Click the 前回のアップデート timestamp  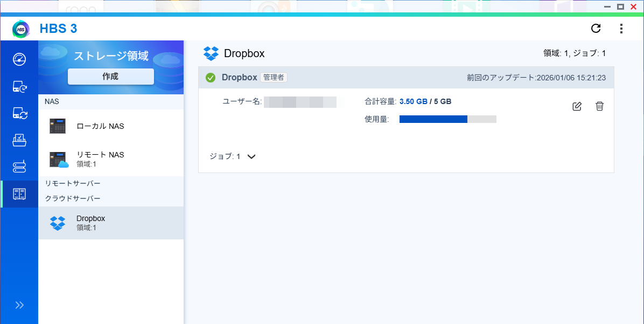[536, 77]
